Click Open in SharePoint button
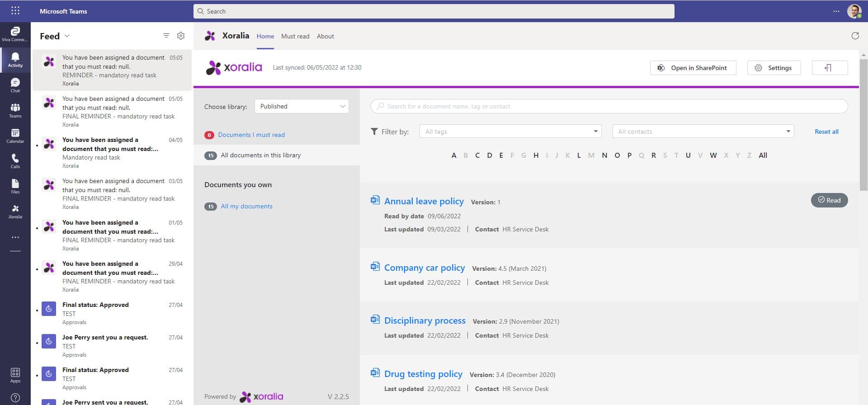The image size is (868, 405). [x=693, y=68]
